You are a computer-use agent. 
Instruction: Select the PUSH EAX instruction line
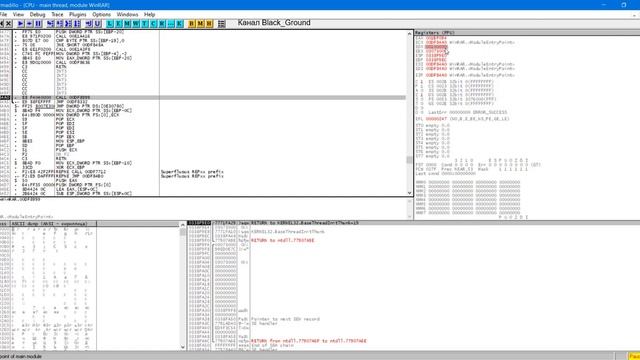[66, 180]
